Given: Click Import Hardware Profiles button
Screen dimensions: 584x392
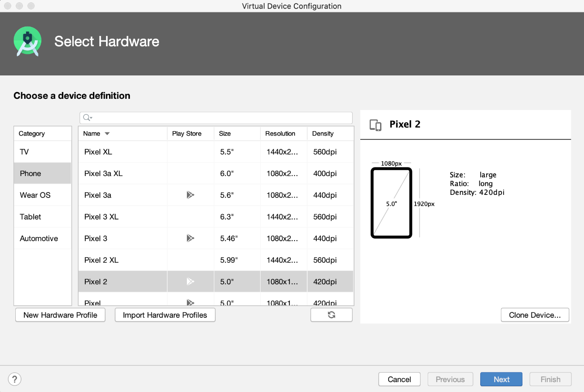Looking at the screenshot, I should tap(165, 315).
